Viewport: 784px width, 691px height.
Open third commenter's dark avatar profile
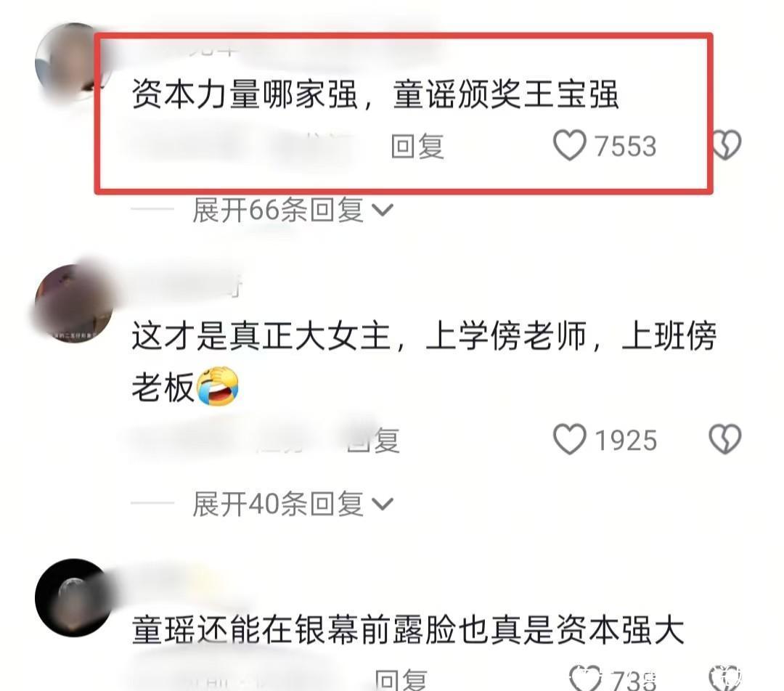coord(74,597)
